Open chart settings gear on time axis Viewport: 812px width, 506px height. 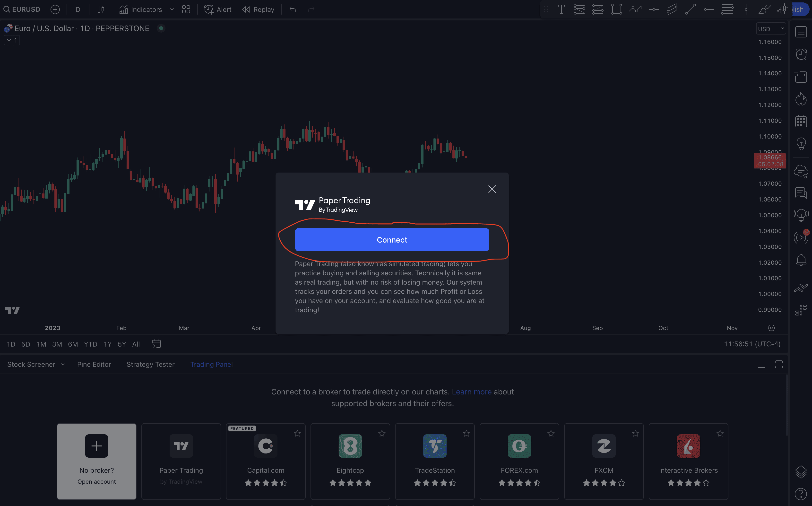(771, 328)
